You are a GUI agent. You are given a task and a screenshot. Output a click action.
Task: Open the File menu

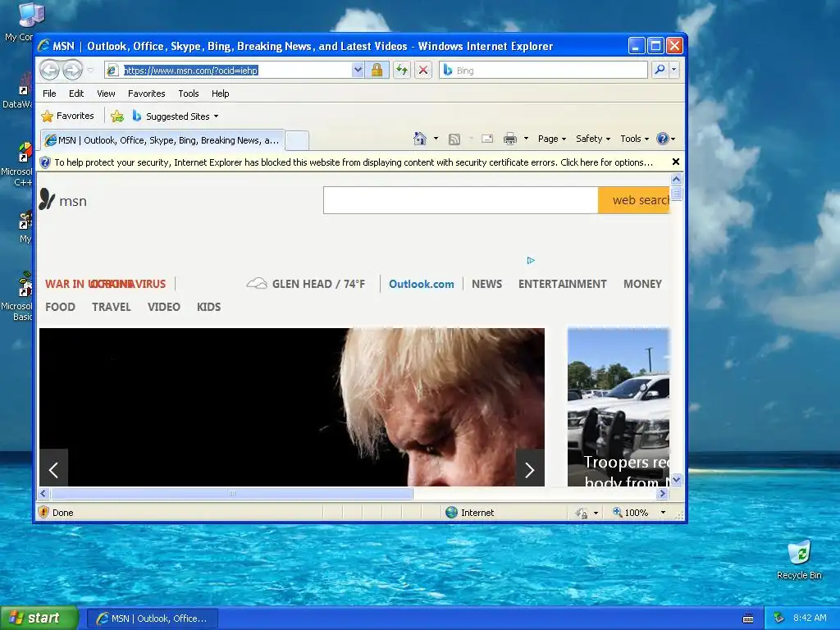click(x=49, y=94)
